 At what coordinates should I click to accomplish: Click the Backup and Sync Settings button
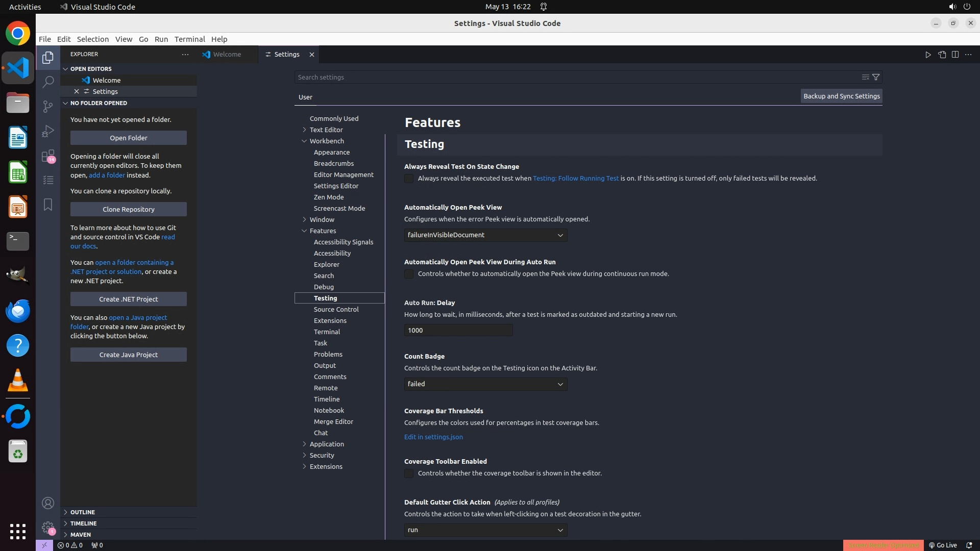(841, 96)
